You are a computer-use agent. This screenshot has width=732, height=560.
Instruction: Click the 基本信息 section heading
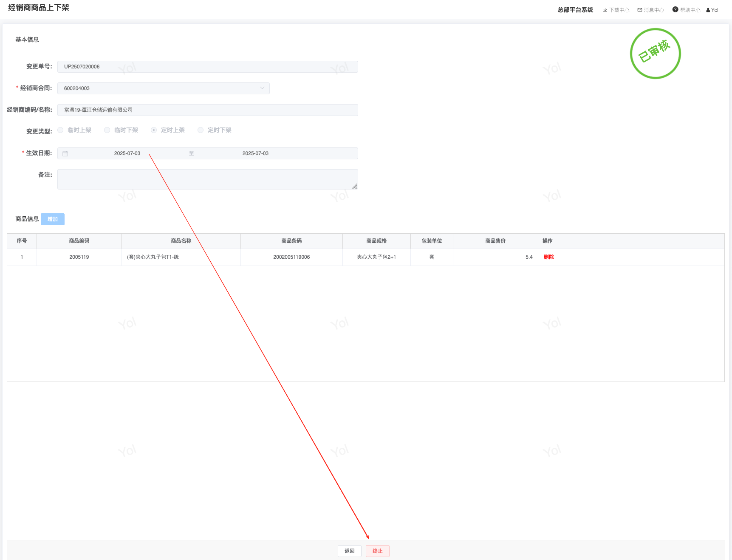pyautogui.click(x=27, y=40)
